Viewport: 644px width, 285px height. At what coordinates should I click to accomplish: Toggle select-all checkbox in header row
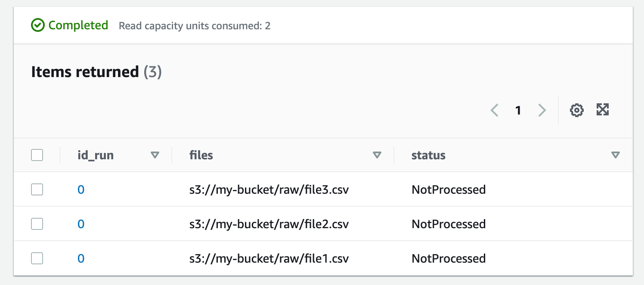37,155
